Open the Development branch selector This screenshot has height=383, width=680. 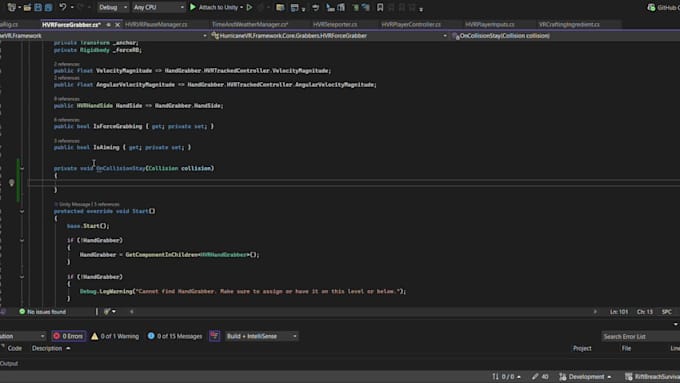(585, 376)
